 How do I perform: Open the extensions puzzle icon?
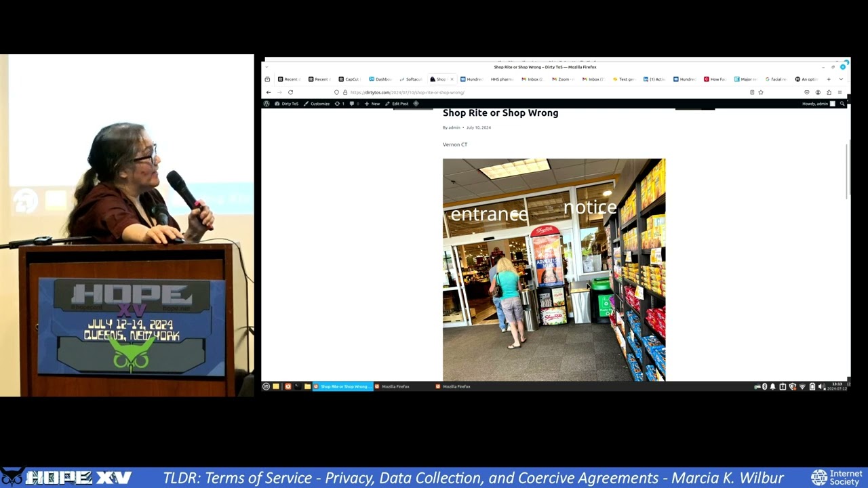tap(829, 92)
